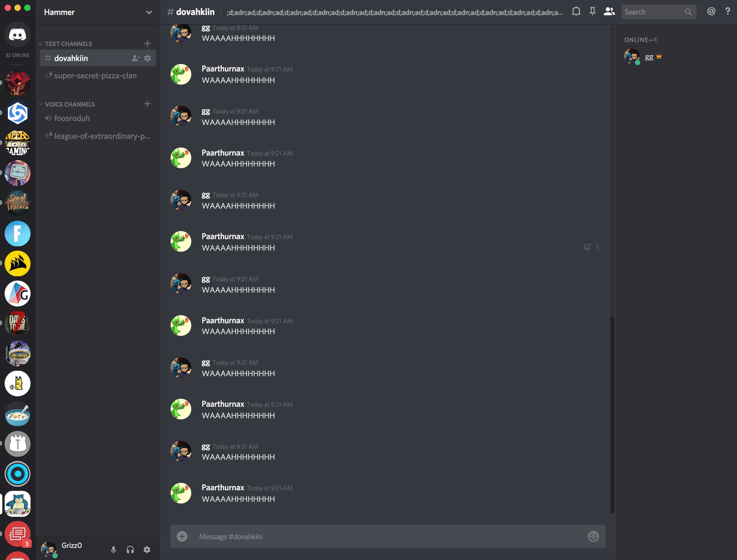The width and height of the screenshot is (737, 560).
Task: Toggle headphone/deafen button
Action: click(129, 549)
